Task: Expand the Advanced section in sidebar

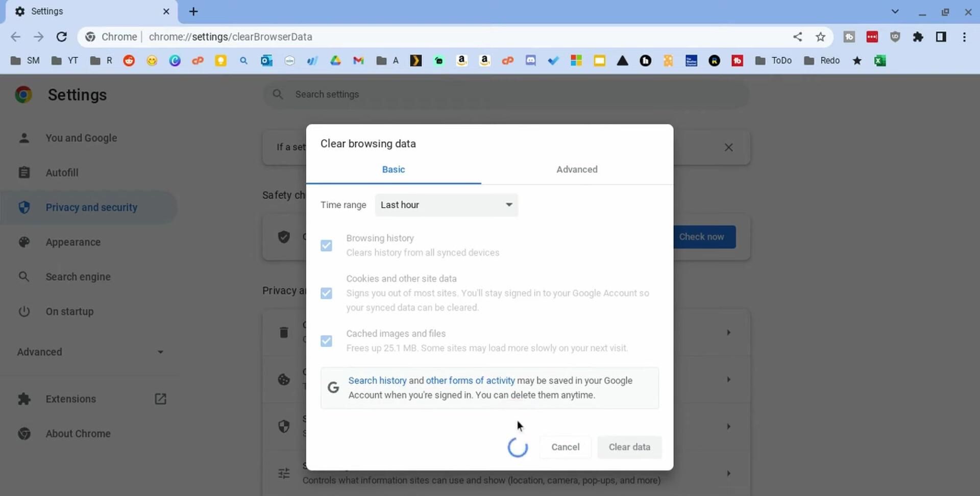Action: pos(90,352)
